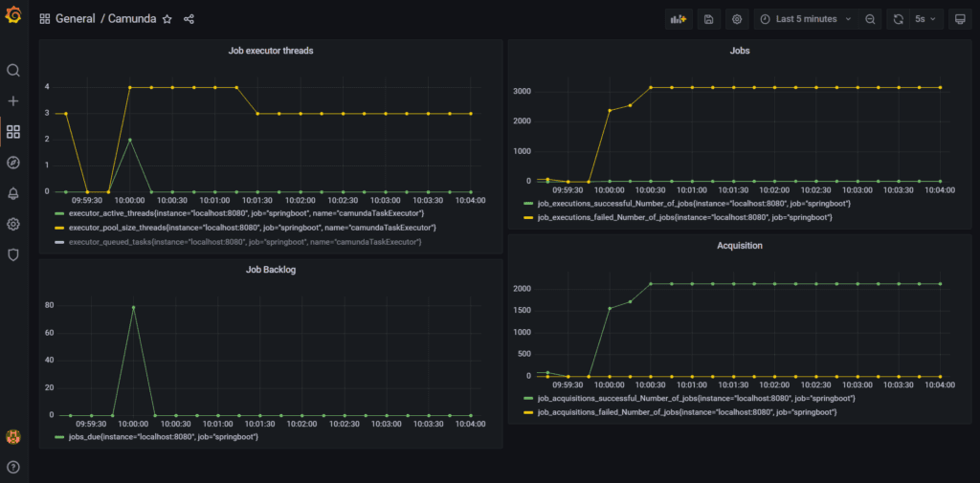Image resolution: width=980 pixels, height=483 pixels.
Task: Open the Explore compass icon
Action: coord(13,163)
